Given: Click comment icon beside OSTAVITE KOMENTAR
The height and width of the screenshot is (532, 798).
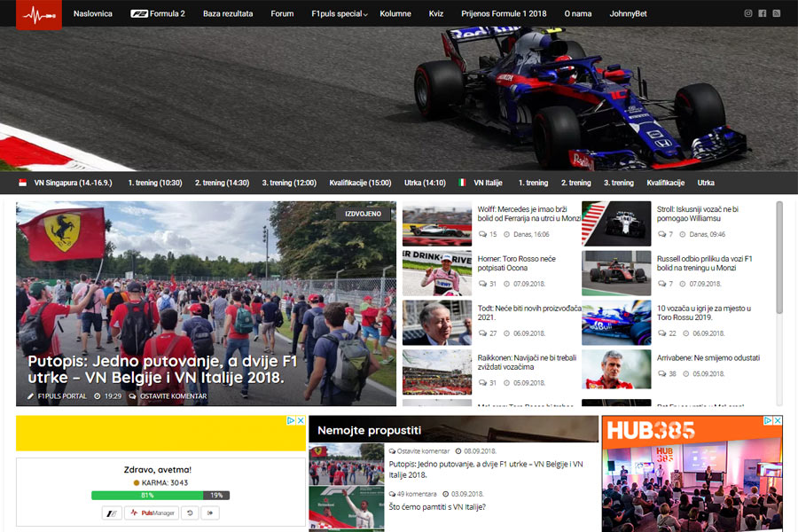Looking at the screenshot, I should [132, 396].
